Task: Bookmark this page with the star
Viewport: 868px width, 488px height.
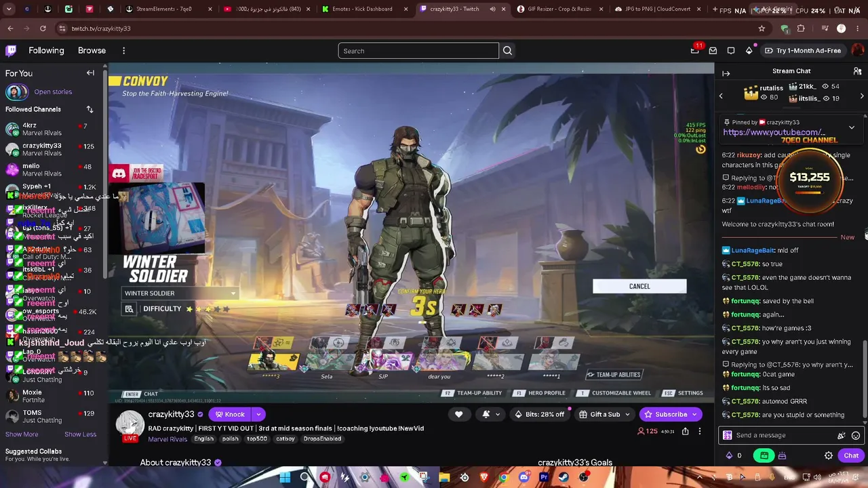Action: 762,28
